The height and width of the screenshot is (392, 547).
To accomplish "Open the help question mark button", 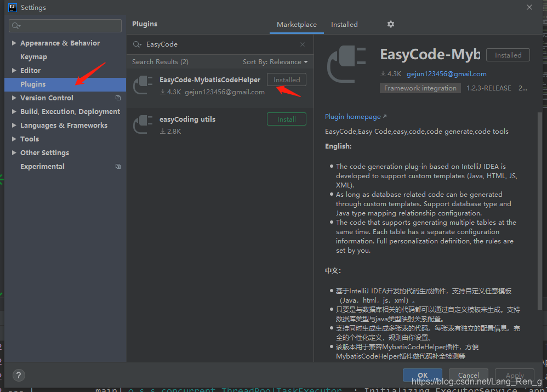I will (19, 375).
